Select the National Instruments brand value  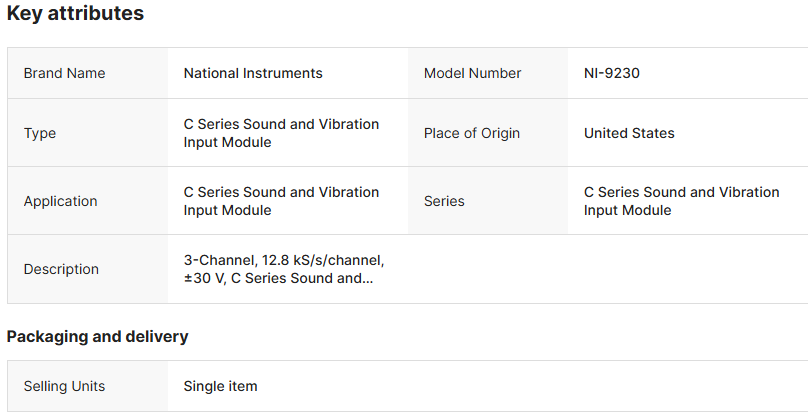tap(253, 73)
